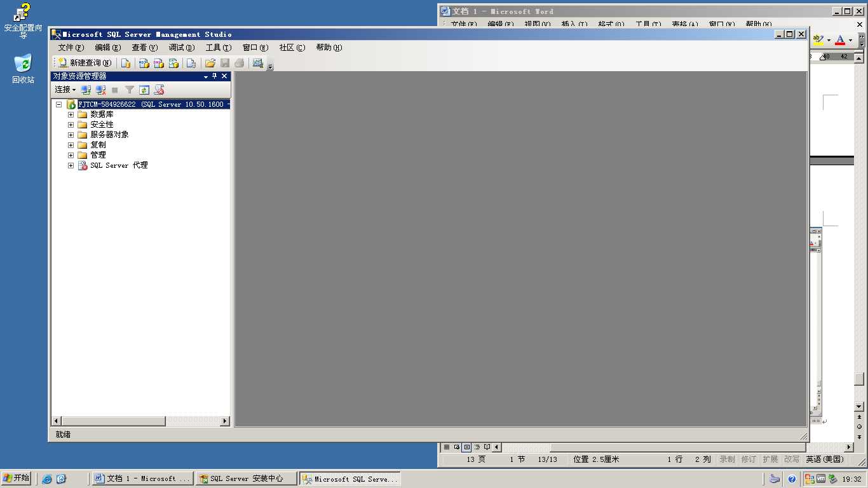Open the font color dropdown arrow in Word
The height and width of the screenshot is (488, 868).
tap(850, 41)
